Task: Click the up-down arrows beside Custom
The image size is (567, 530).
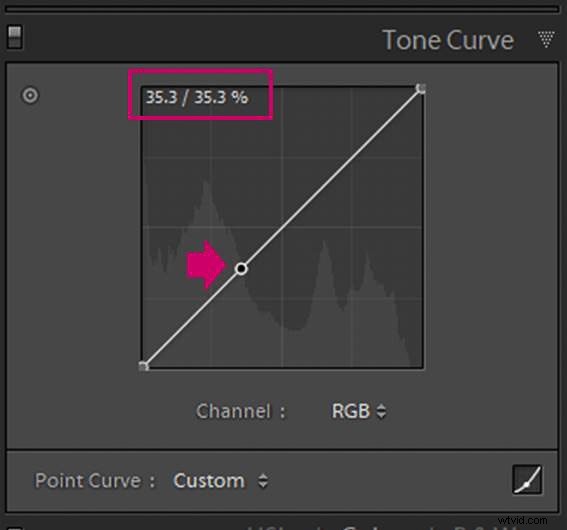Action: tap(263, 481)
